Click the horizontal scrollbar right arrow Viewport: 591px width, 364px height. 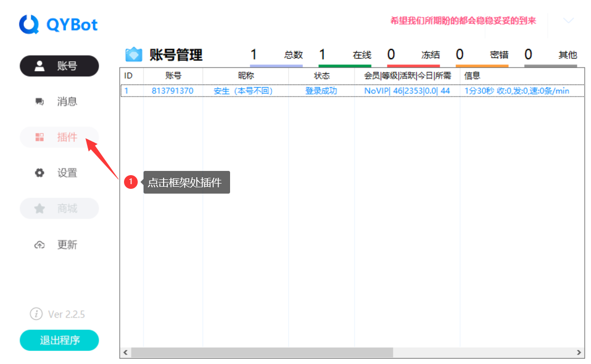coord(579,352)
